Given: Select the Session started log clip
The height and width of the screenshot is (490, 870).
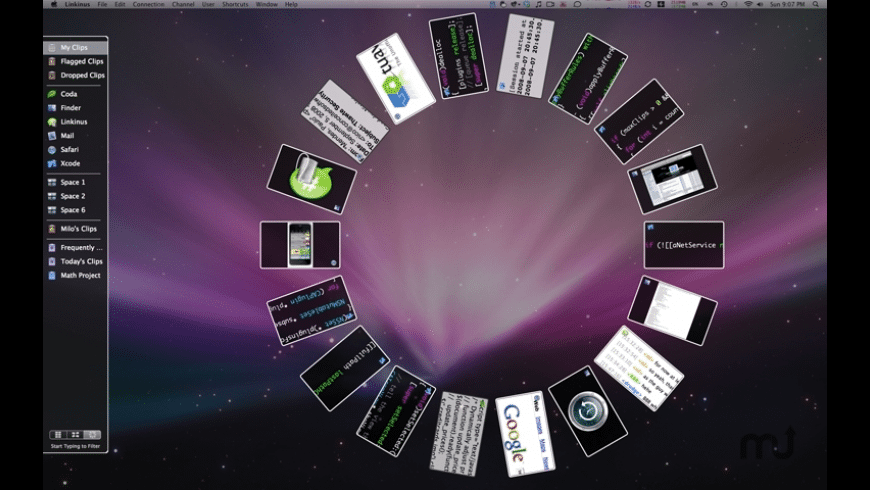Looking at the screenshot, I should (525, 56).
